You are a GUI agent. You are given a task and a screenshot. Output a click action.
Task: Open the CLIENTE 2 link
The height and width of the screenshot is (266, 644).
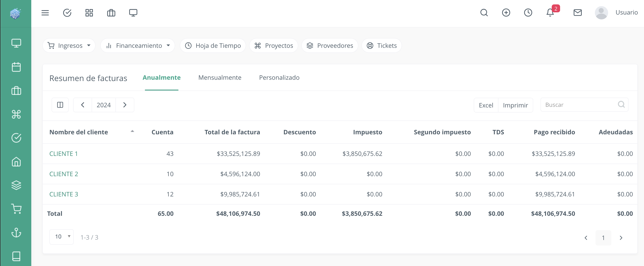pos(64,174)
